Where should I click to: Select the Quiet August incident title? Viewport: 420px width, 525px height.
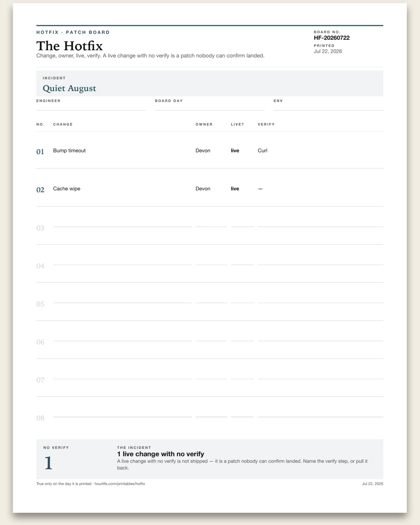(x=69, y=88)
